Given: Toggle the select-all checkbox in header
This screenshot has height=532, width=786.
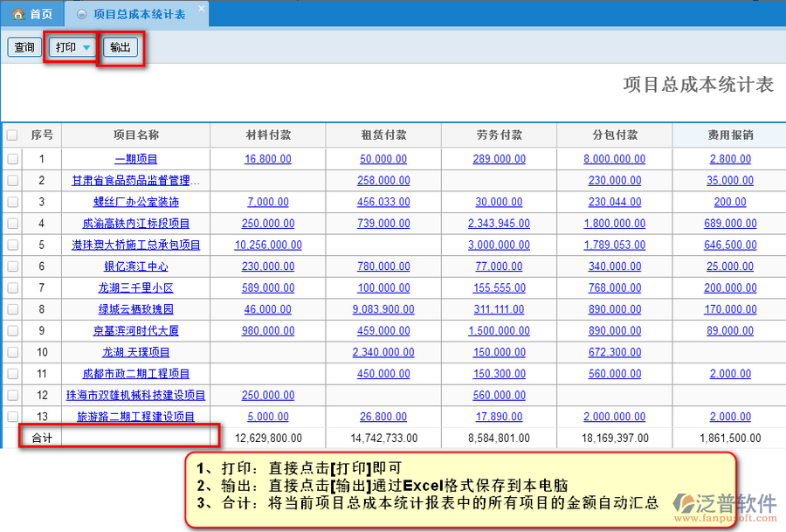Looking at the screenshot, I should pos(12,135).
